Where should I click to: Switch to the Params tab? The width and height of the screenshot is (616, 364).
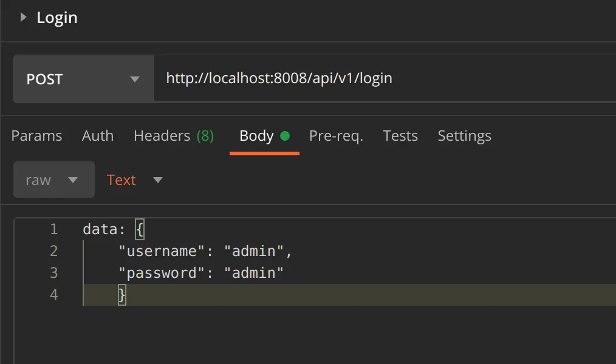pos(36,136)
